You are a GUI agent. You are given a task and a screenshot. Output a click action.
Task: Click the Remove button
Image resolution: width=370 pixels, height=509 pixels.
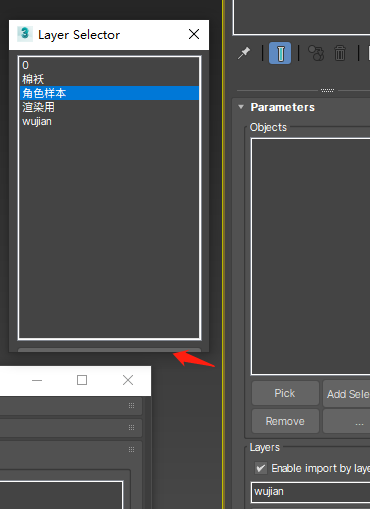click(285, 421)
